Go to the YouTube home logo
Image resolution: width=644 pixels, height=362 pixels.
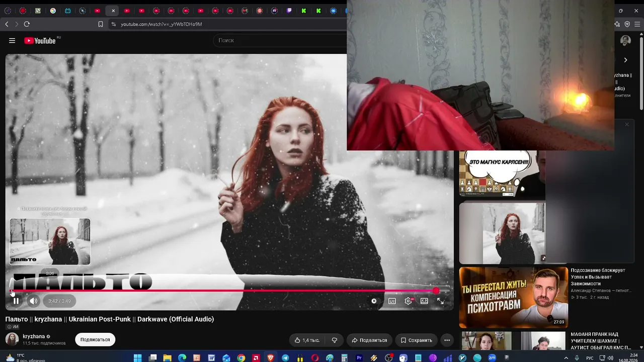pyautogui.click(x=40, y=41)
